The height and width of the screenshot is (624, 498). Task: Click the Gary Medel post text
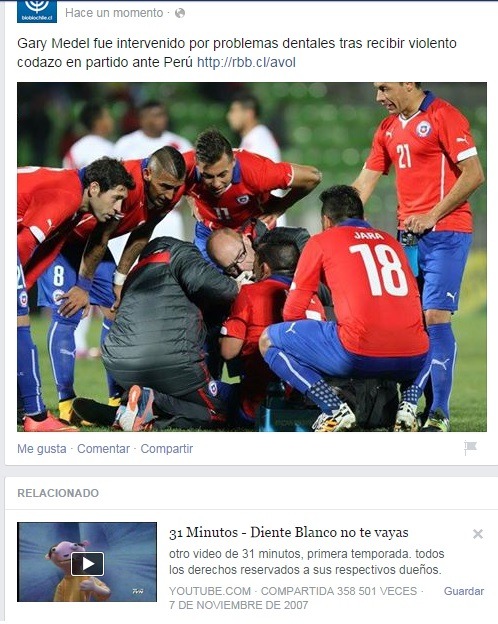click(x=237, y=53)
